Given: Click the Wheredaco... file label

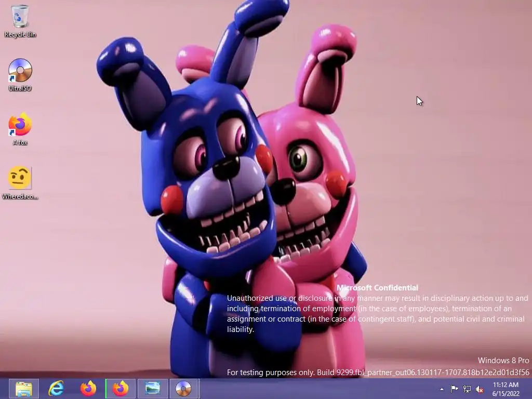Looking at the screenshot, I should pos(20,196).
